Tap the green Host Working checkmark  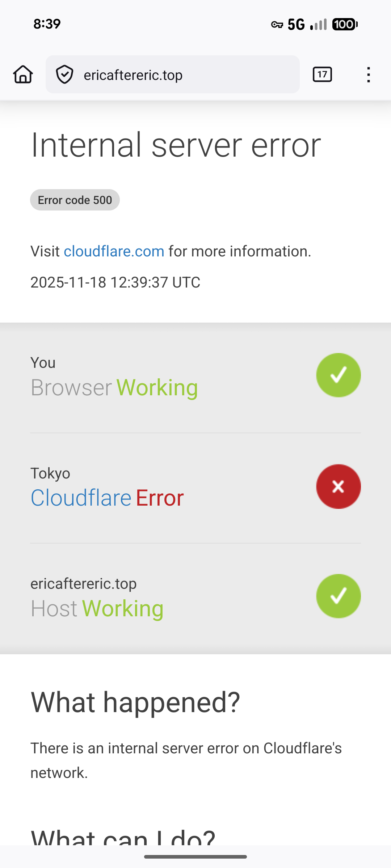339,596
